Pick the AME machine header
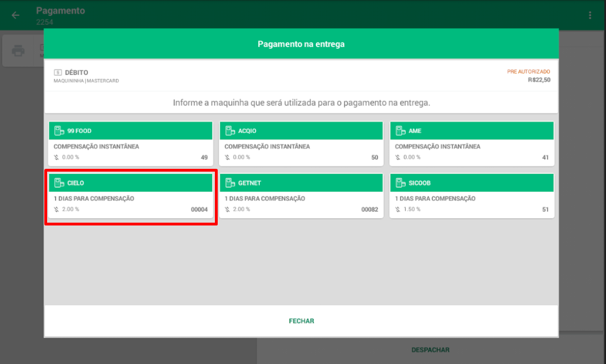Viewport: 606px width, 364px height. click(472, 131)
